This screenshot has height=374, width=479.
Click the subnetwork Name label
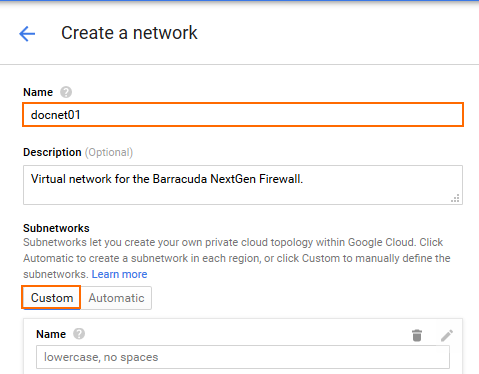coord(51,334)
